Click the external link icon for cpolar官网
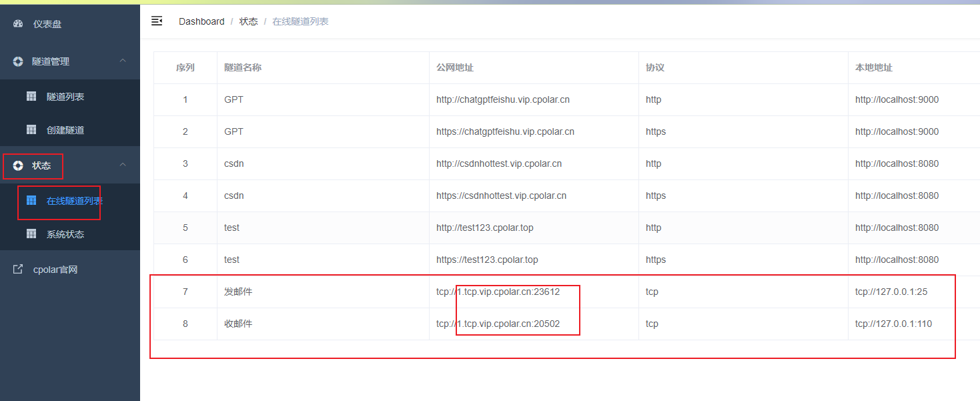This screenshot has width=980, height=401. [18, 270]
